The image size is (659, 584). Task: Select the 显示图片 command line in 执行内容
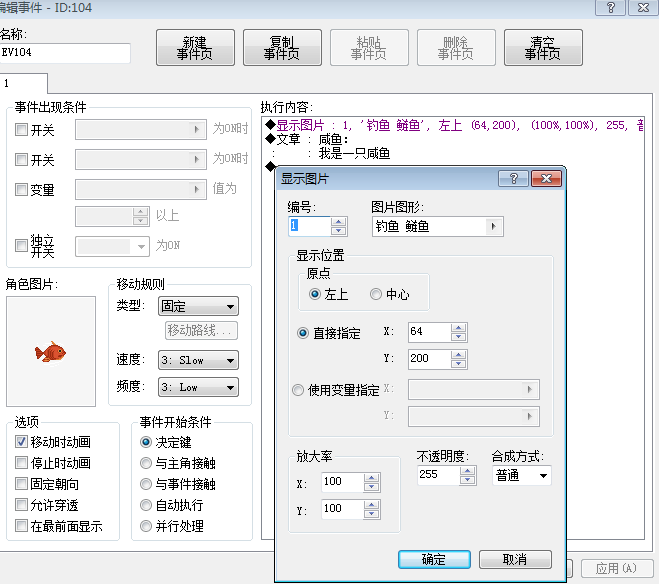tap(454, 125)
